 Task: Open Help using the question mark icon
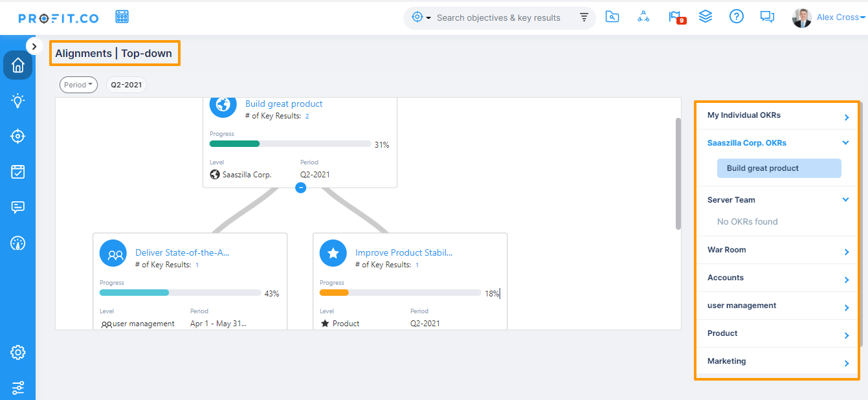(x=737, y=16)
